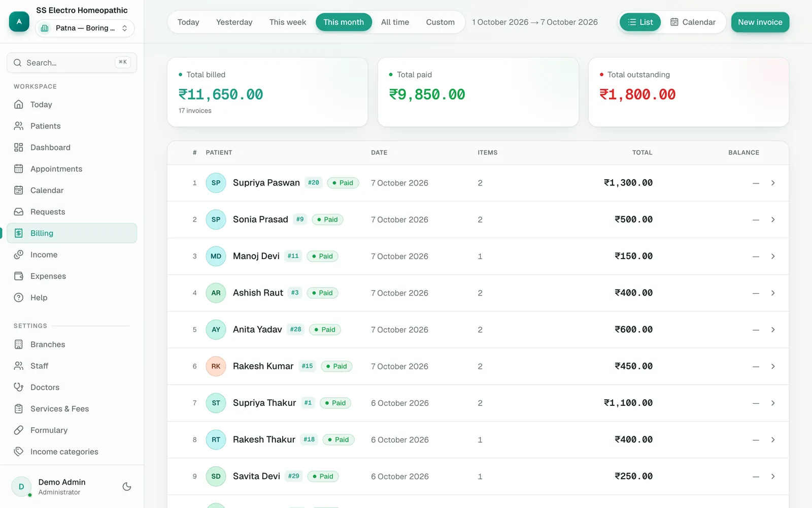Open Supriya Paswan invoice row chevron

point(773,183)
